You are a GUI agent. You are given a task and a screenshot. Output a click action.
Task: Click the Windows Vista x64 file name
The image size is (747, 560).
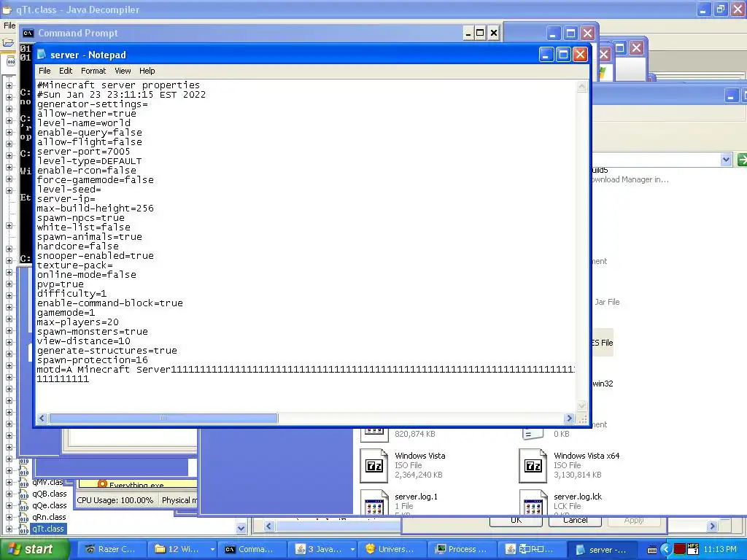point(587,456)
